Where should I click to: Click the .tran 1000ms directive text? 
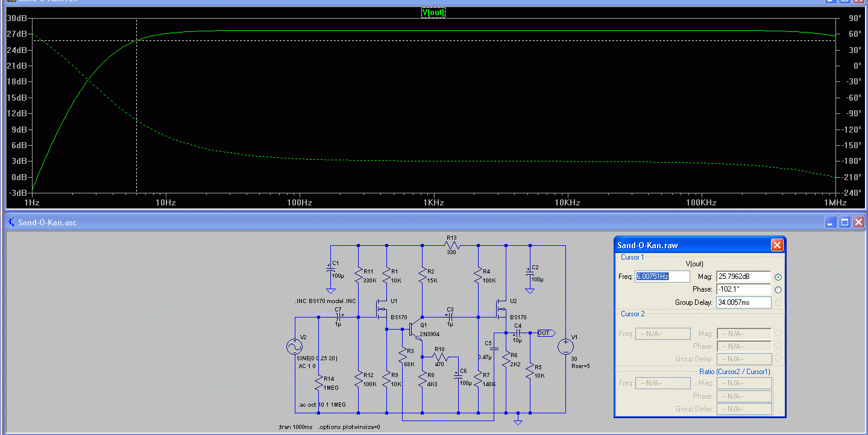(295, 427)
